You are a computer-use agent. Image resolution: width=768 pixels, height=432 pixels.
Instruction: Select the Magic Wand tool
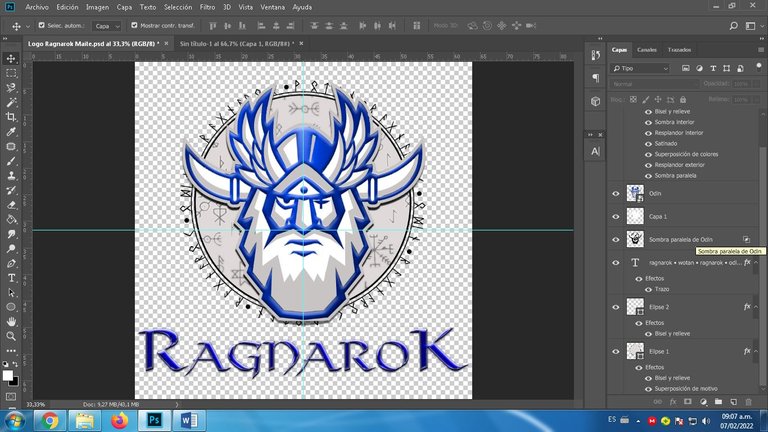point(11,102)
